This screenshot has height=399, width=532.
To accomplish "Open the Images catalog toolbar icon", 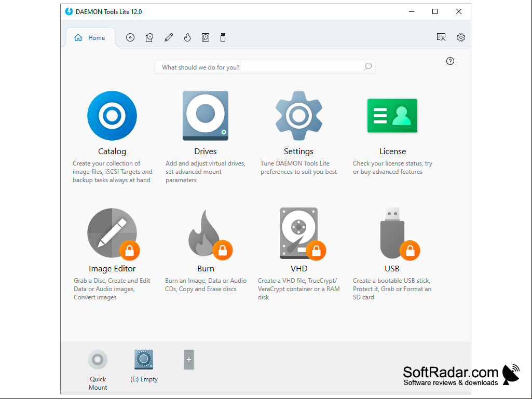I will tap(130, 38).
